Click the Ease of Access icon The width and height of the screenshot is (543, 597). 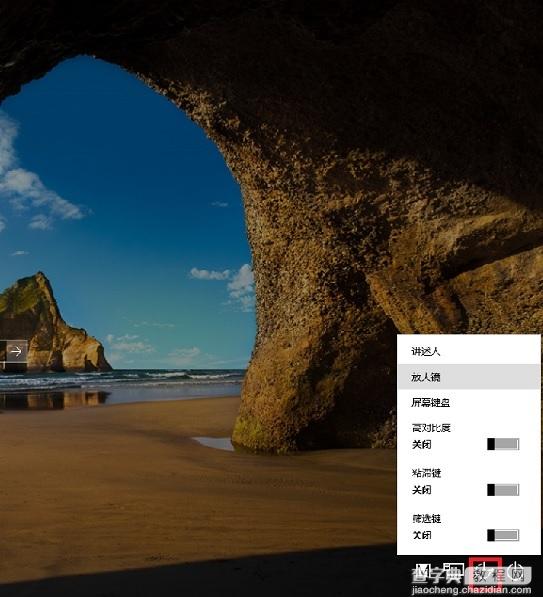485,570
